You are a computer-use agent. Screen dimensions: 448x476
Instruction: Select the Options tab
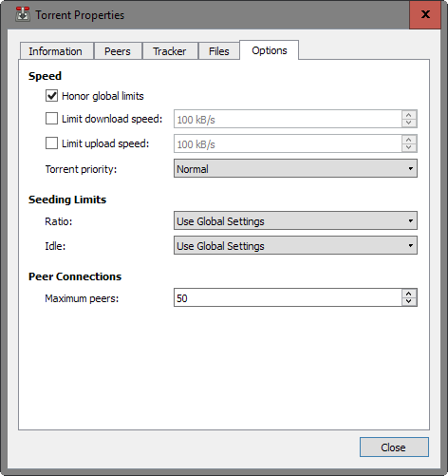(270, 50)
